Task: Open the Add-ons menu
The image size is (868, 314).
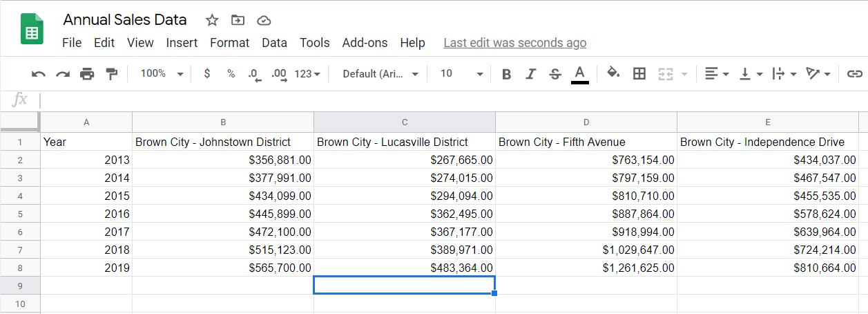Action: (365, 43)
